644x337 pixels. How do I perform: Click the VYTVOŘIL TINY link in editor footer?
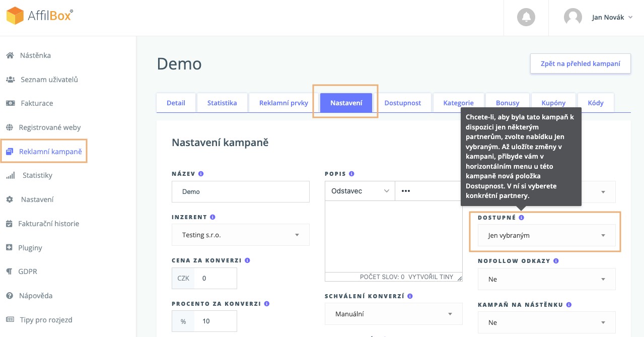[x=431, y=277]
